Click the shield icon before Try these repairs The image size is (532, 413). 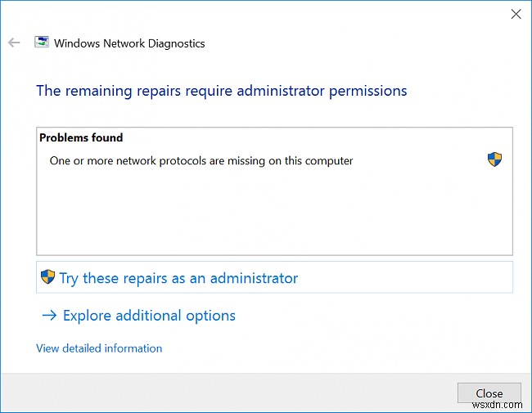[48, 278]
